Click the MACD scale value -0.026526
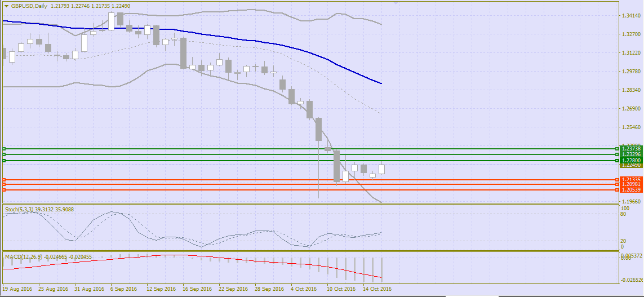The height and width of the screenshot is (297, 644). click(x=632, y=280)
